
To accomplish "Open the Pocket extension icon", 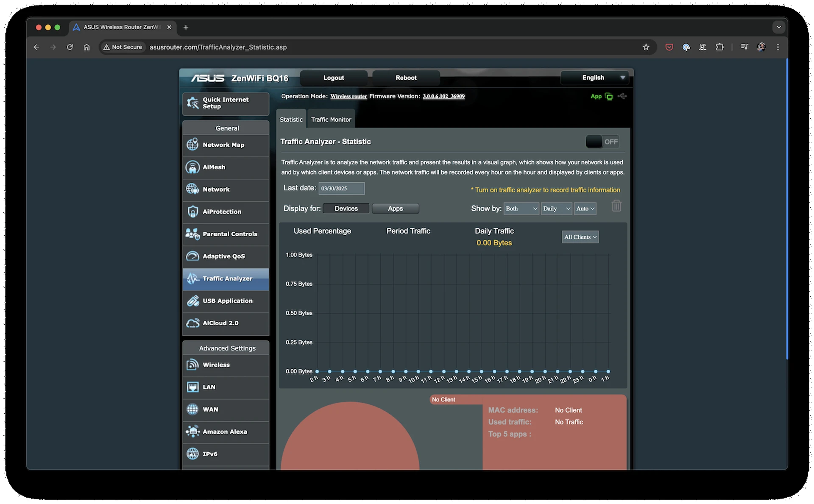I will (669, 47).
